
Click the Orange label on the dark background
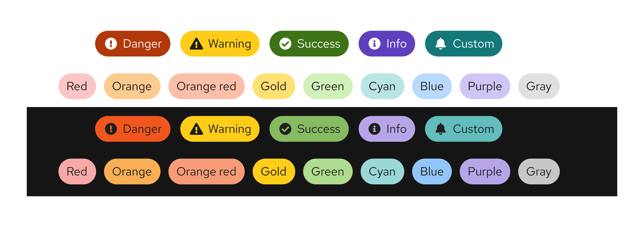click(x=132, y=171)
